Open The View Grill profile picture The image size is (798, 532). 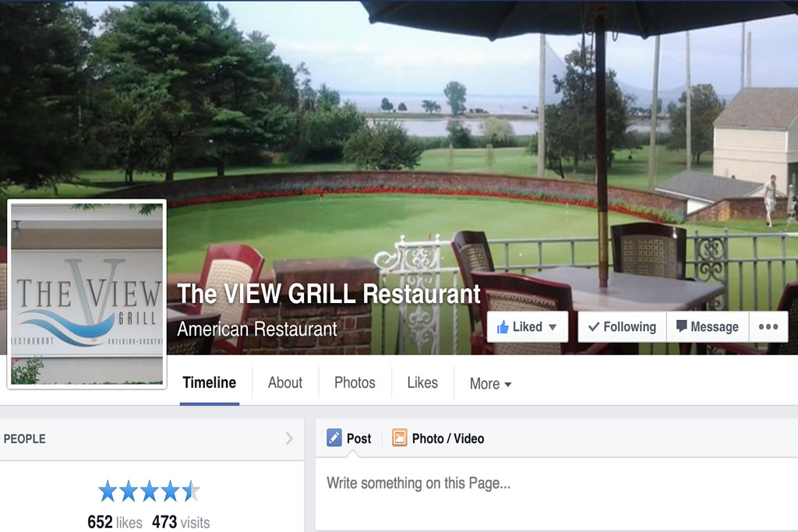tap(87, 294)
